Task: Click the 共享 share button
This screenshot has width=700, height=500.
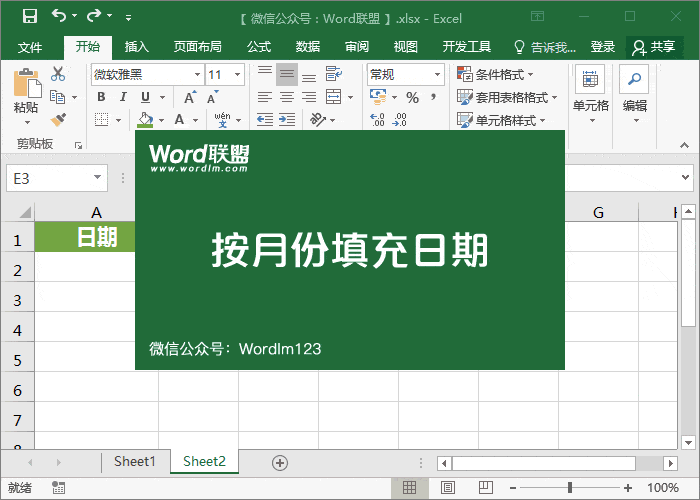Action: click(x=655, y=47)
